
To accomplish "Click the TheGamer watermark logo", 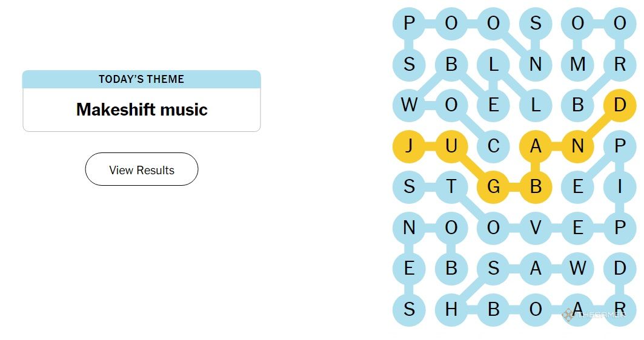I will tap(594, 315).
